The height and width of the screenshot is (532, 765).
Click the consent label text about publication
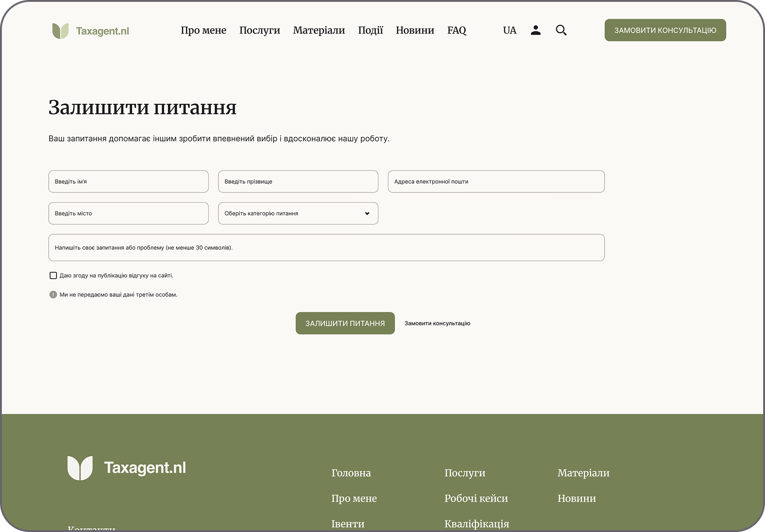coord(116,276)
